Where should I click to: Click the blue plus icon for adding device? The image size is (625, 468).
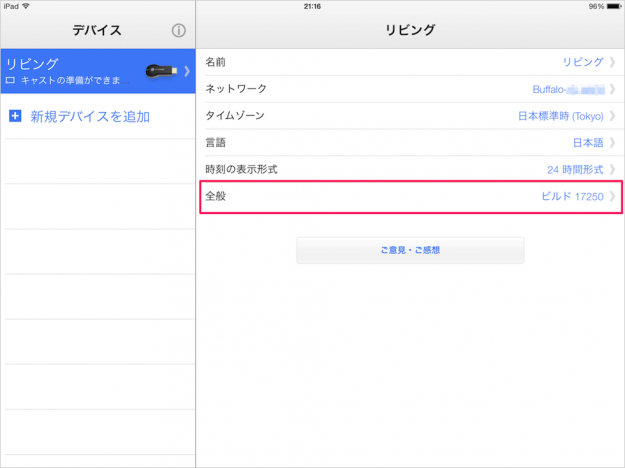coord(14,117)
